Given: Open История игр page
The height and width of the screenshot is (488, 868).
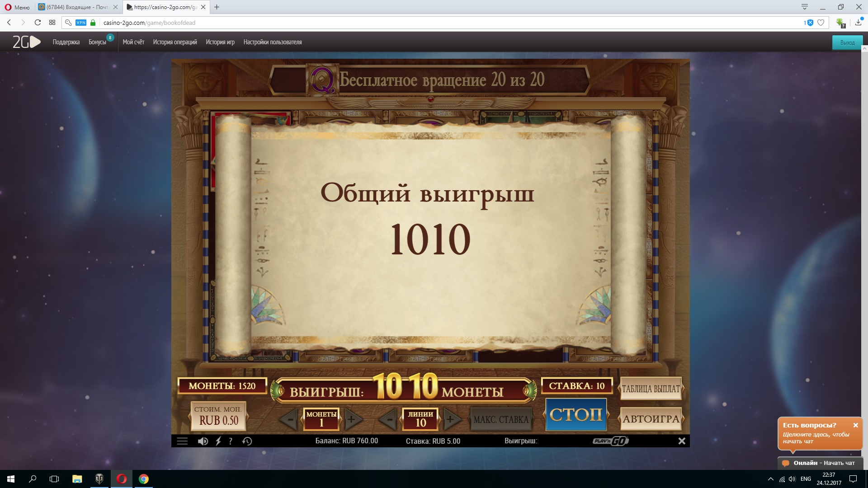Looking at the screenshot, I should [220, 42].
